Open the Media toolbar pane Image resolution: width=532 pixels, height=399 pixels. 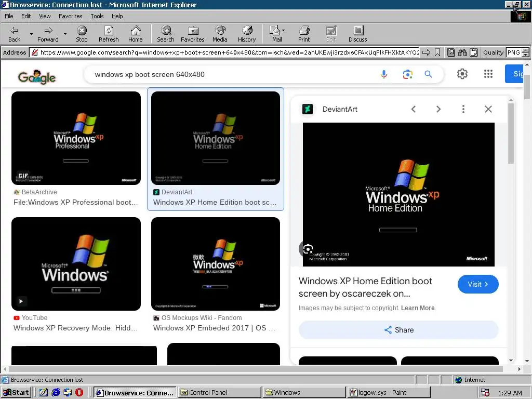coord(220,34)
